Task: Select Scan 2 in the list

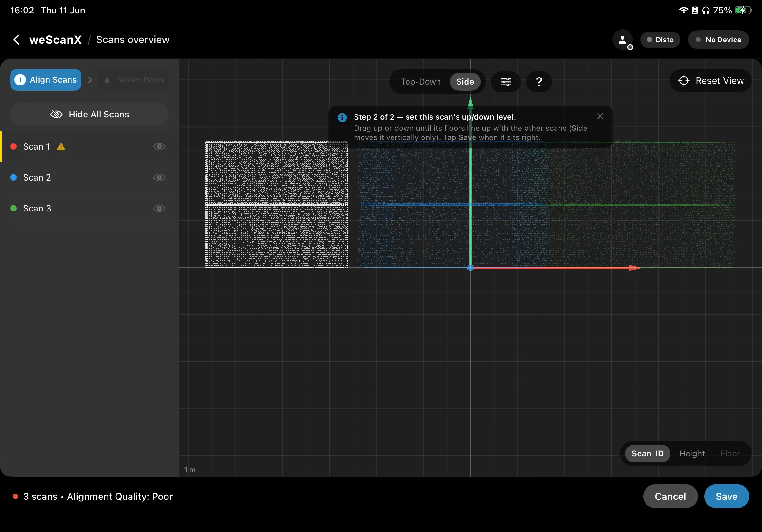Action: (x=89, y=177)
